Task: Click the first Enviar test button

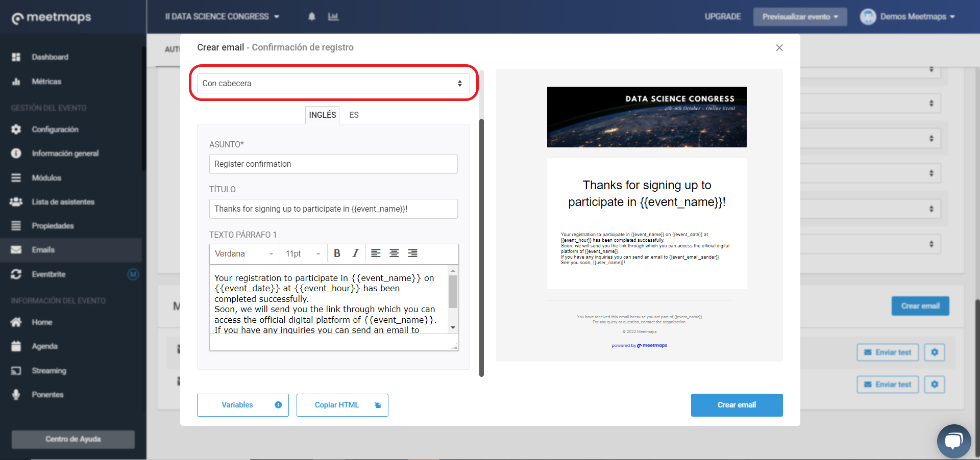Action: click(888, 352)
